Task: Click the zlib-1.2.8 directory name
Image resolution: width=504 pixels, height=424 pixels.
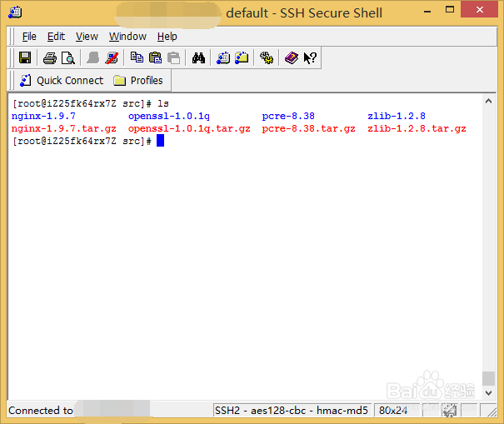Action: click(397, 116)
